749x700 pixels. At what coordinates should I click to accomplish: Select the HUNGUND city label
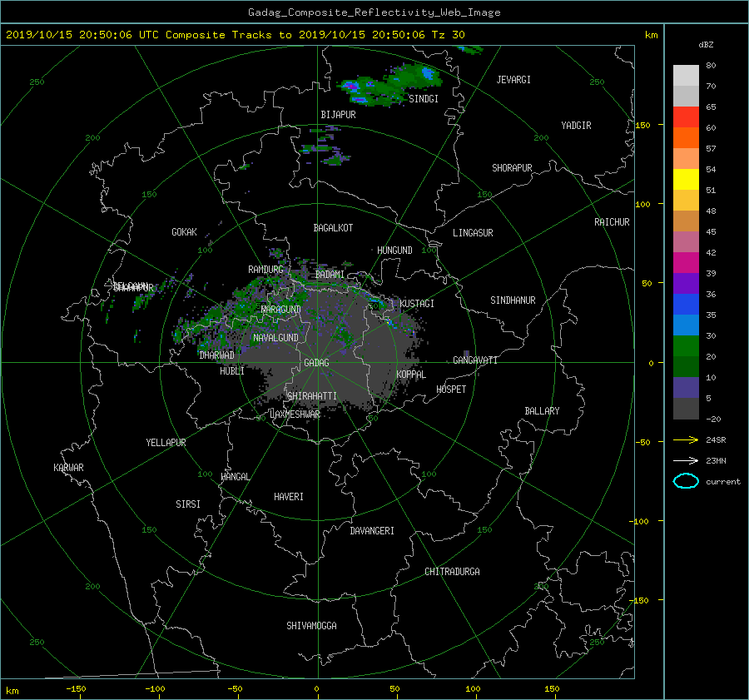394,251
